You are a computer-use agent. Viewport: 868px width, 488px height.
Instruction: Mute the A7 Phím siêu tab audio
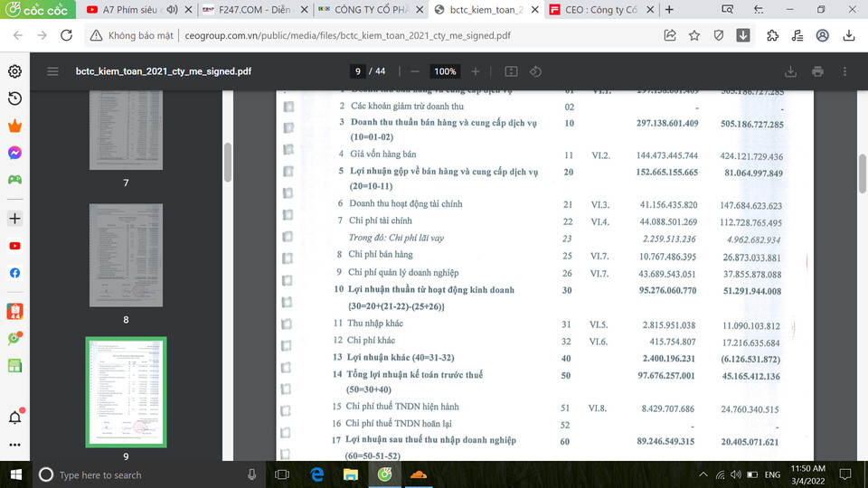(172, 9)
